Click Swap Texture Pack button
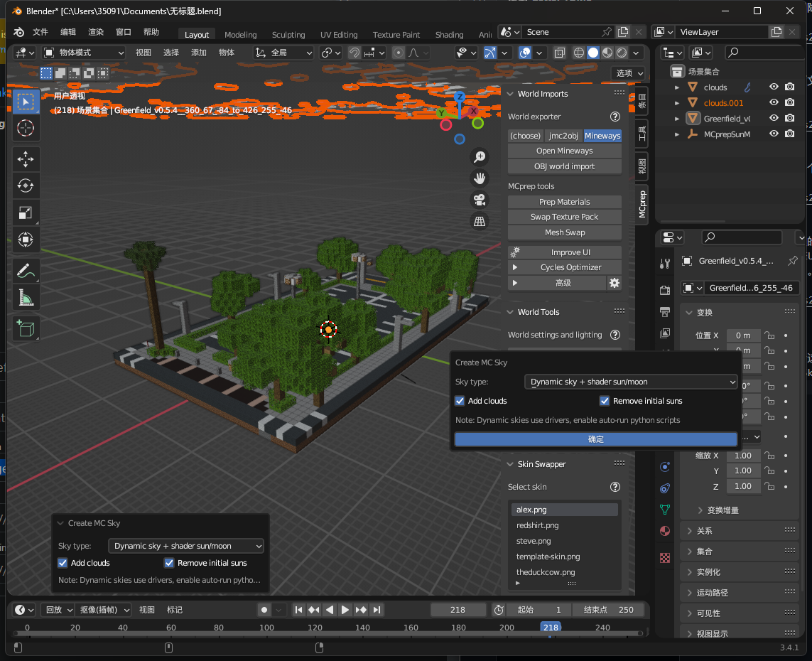Screen dimensions: 812x661 tap(565, 217)
